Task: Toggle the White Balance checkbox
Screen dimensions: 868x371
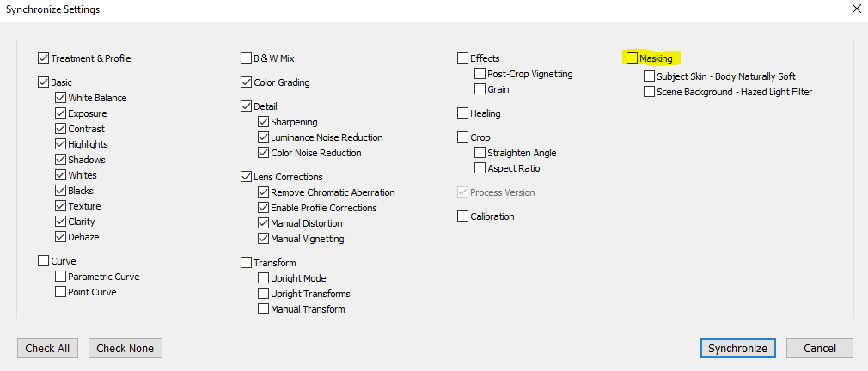Action: 60,98
